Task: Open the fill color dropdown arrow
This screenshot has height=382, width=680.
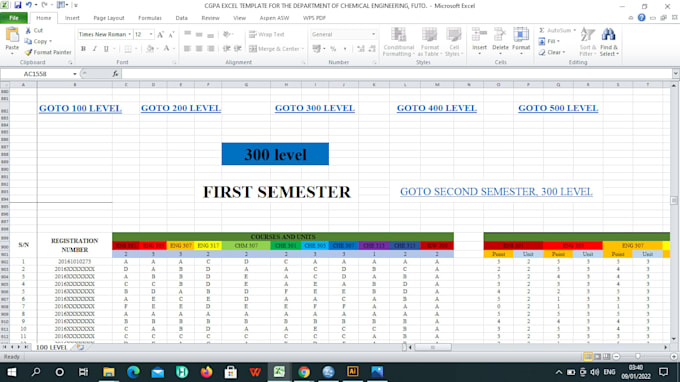Action: (157, 49)
